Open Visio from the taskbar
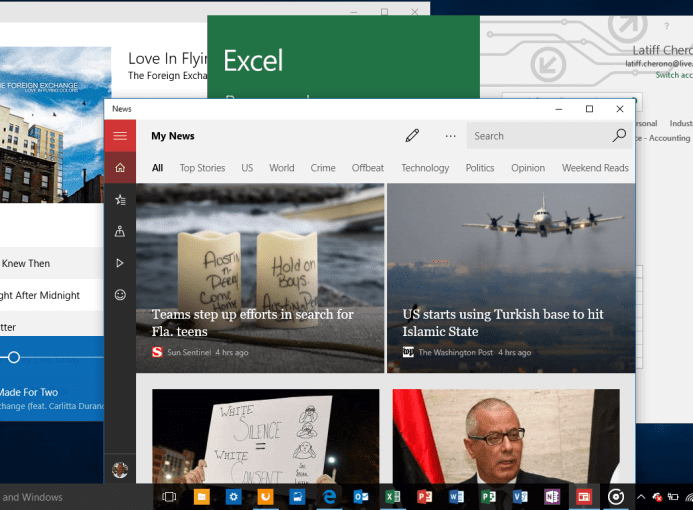 [520, 497]
